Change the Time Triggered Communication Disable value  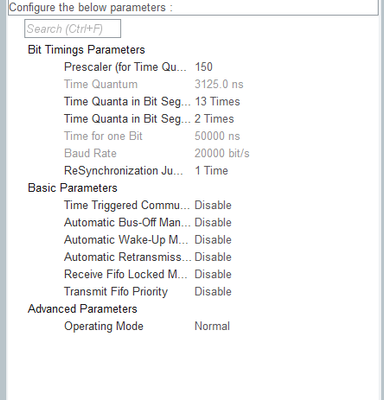213,205
